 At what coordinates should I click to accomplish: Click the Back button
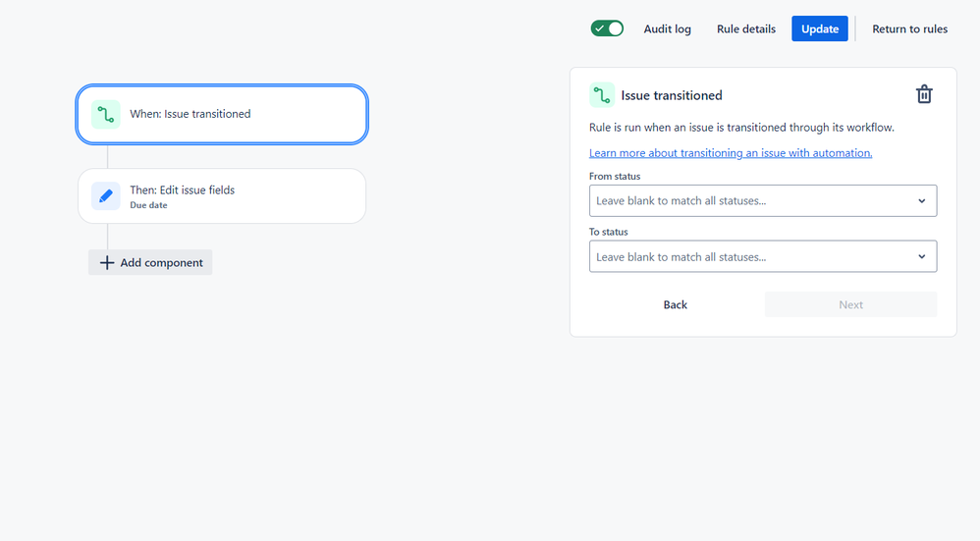click(x=675, y=305)
